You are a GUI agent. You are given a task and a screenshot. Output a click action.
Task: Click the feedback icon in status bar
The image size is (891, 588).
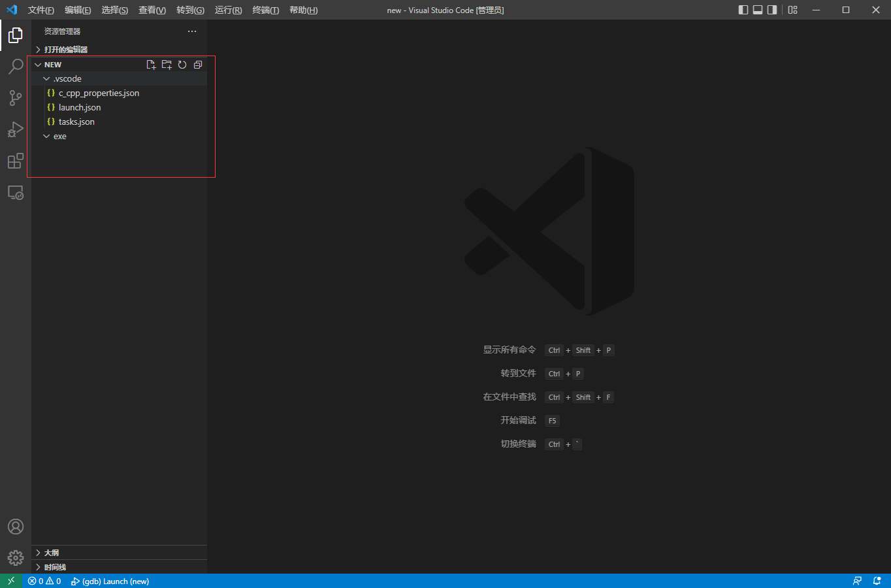point(857,581)
